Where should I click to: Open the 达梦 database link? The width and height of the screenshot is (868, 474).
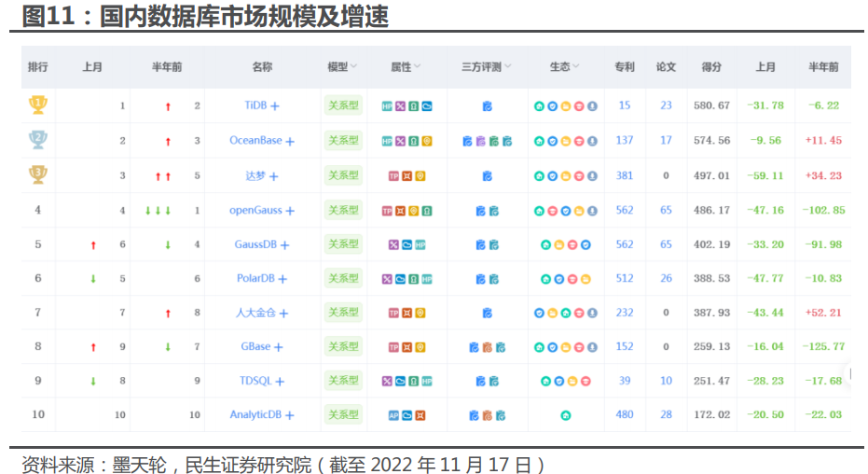point(255,175)
